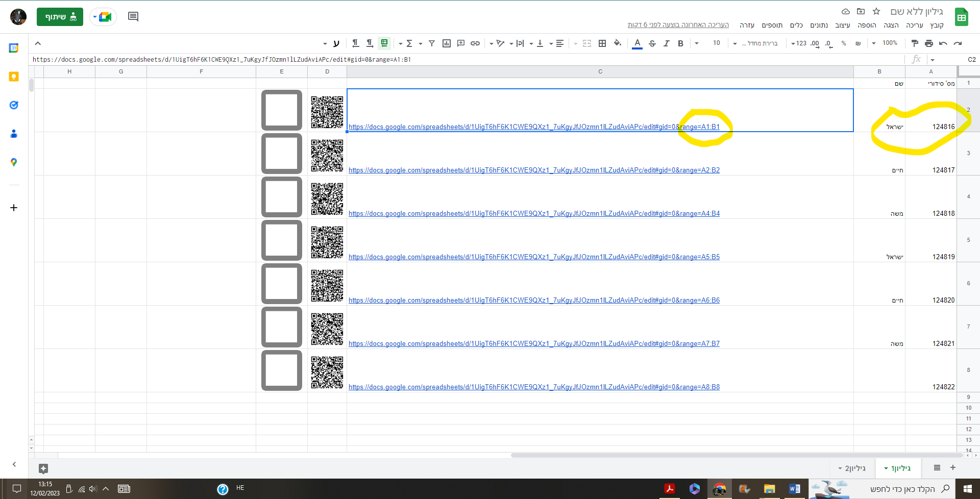Open the text wrapping dropdown
This screenshot has width=980, height=499.
(x=516, y=43)
